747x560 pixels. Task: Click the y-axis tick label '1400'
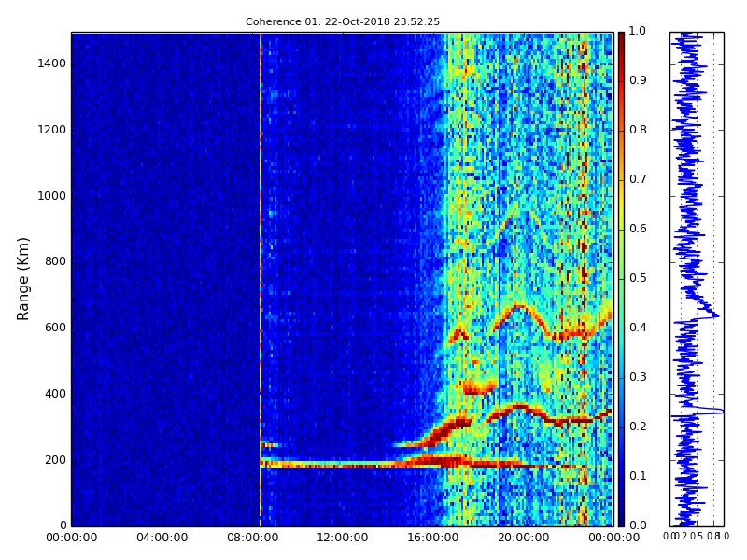(x=52, y=63)
